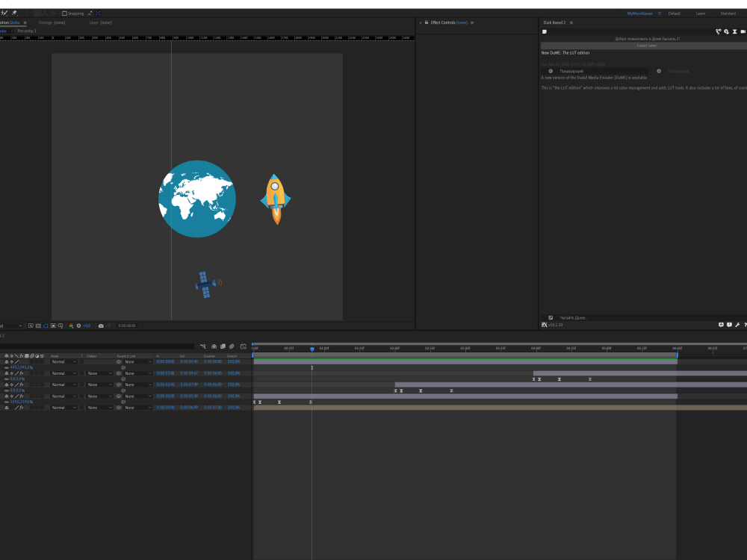
Task: Open the MyWorckSpace workspace menu icon
Action: [x=660, y=13]
